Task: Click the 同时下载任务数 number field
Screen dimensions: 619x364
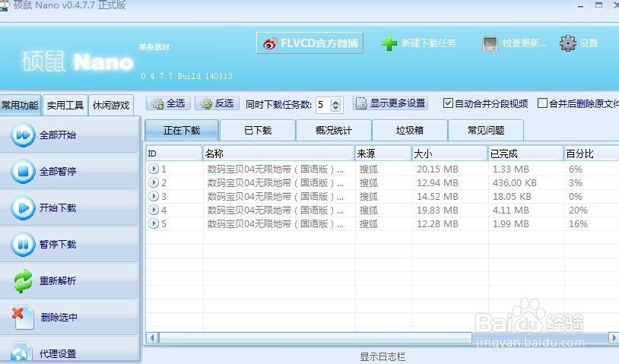Action: [x=324, y=105]
